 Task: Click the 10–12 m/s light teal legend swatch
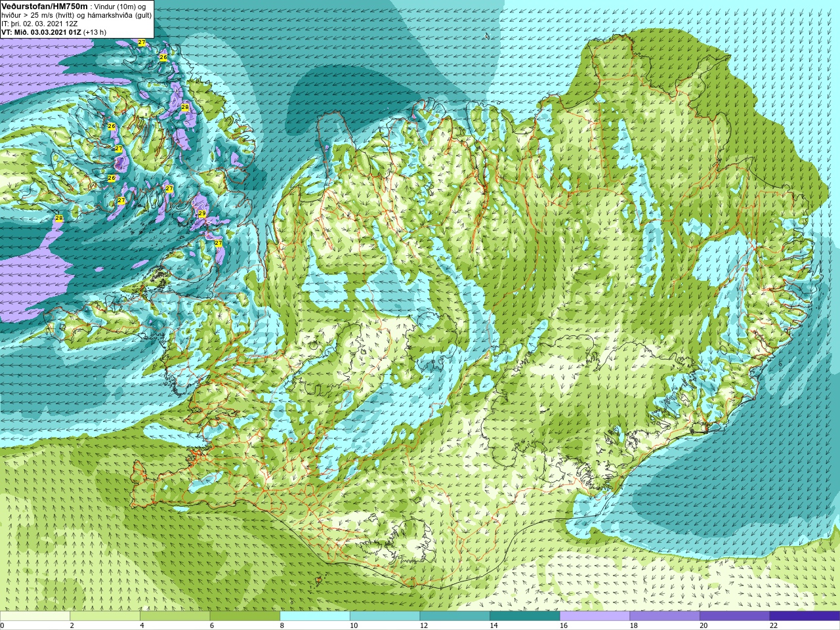pos(385,616)
